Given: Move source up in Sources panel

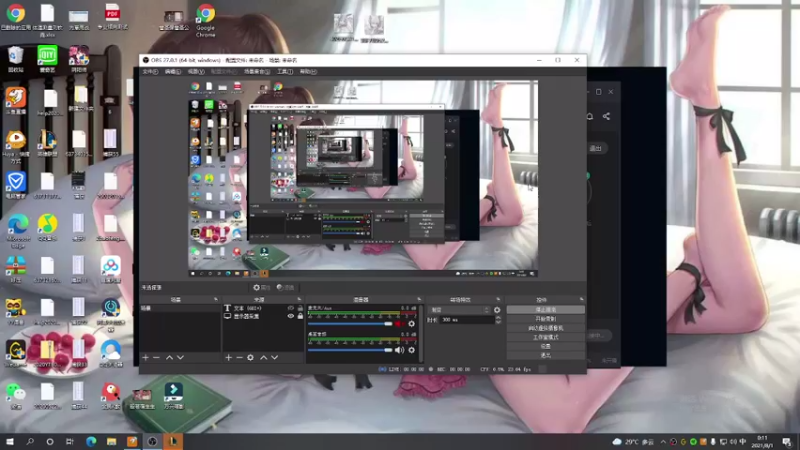Looking at the screenshot, I should 264,358.
